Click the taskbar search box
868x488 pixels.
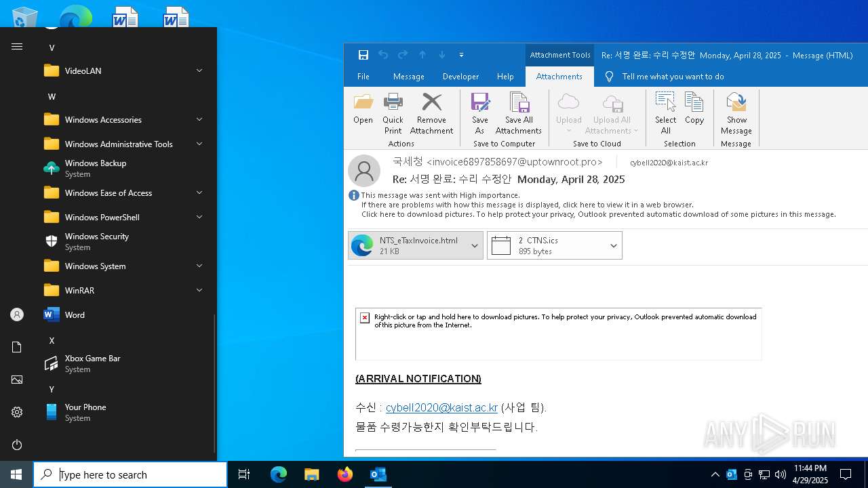130,474
